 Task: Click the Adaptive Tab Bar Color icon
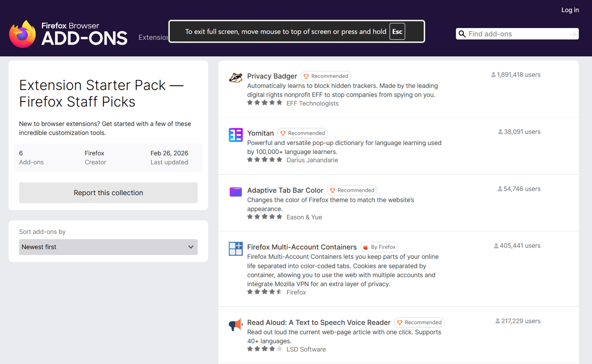235,192
